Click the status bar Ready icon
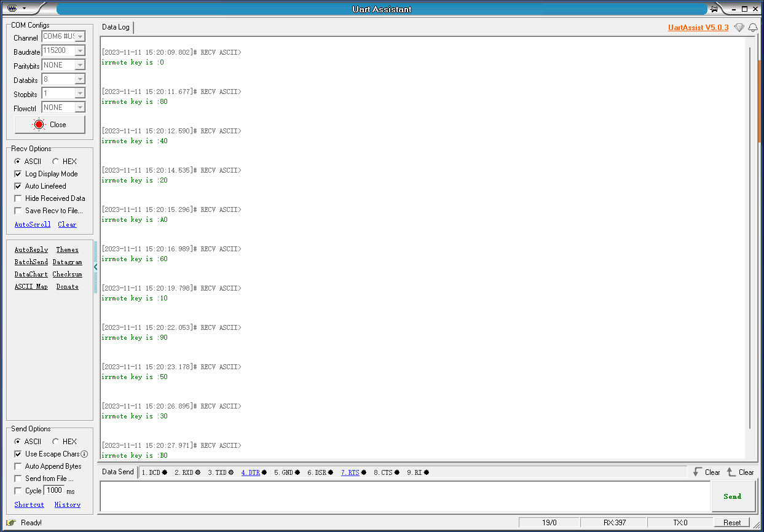This screenshot has width=764, height=532. tap(11, 523)
